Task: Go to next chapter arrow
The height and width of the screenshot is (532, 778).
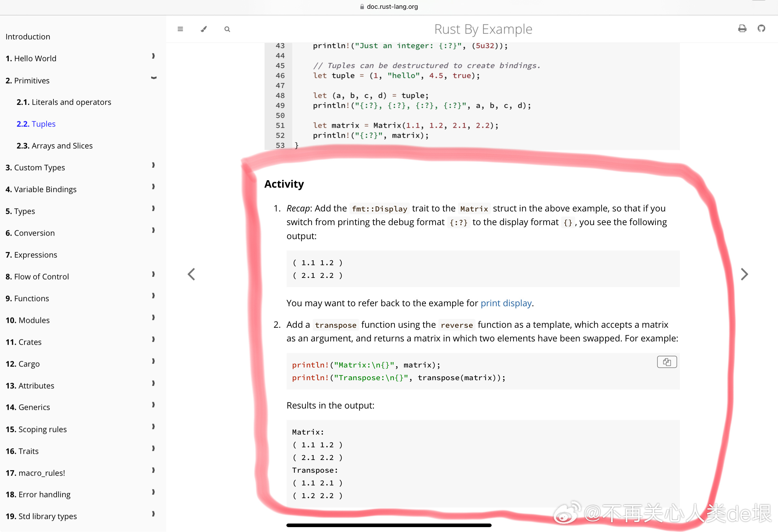Action: (x=744, y=274)
